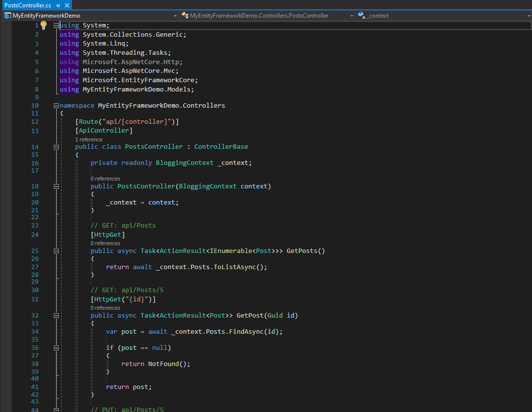Collapse the namespace block at line 10
This screenshot has width=532, height=412.
tap(56, 106)
